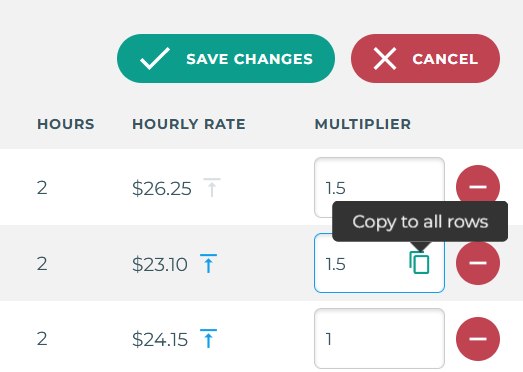The width and height of the screenshot is (523, 372).
Task: Click the Multiplier column header
Action: (363, 124)
